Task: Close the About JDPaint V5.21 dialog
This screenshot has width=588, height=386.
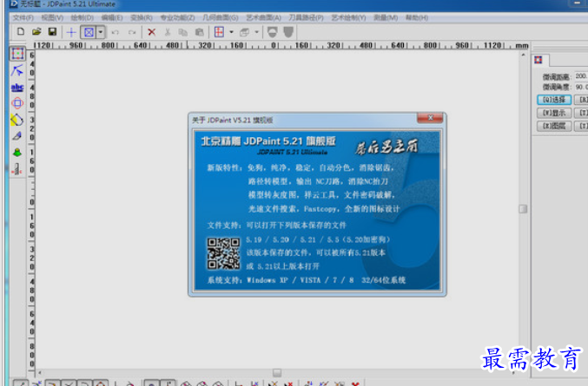Action: 430,118
